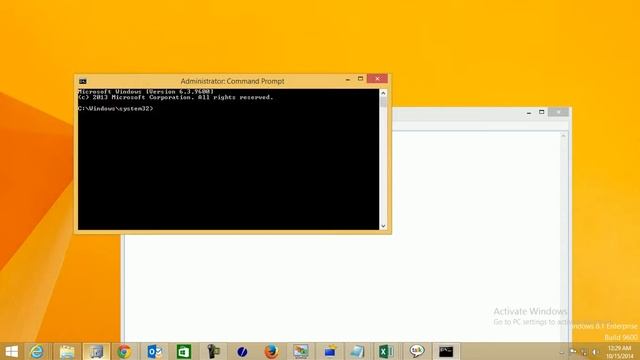Open the Notepad icon on the taskbar
640x360 pixels.
[x=357, y=351]
